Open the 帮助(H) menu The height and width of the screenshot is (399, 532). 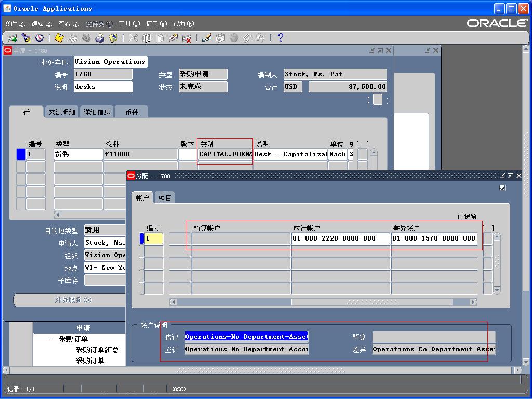pyautogui.click(x=183, y=24)
